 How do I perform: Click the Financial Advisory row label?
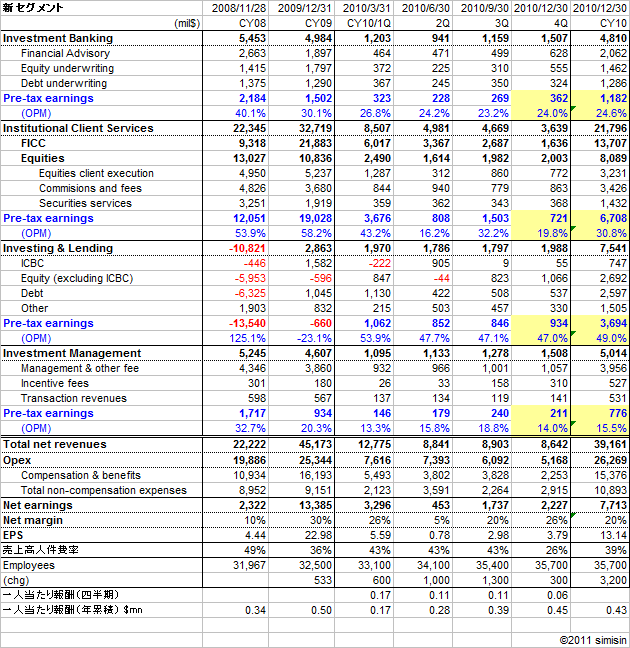65,53
